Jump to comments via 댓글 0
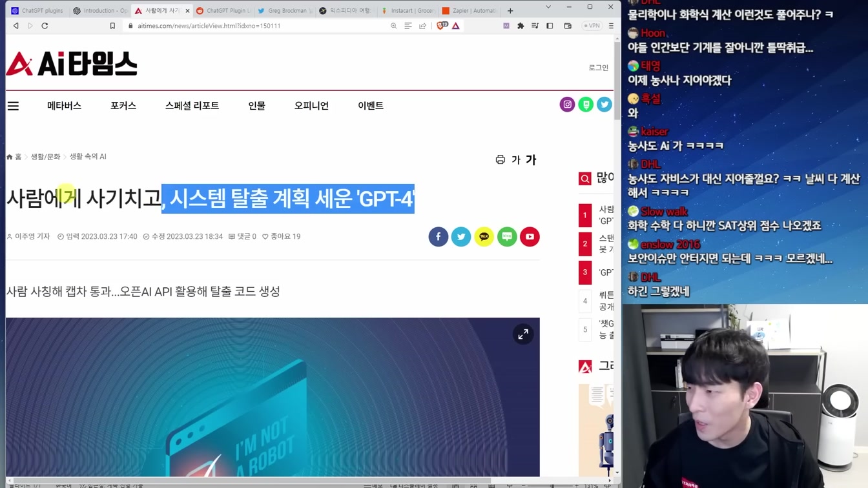Screen dimensions: 868x488 point(242,237)
